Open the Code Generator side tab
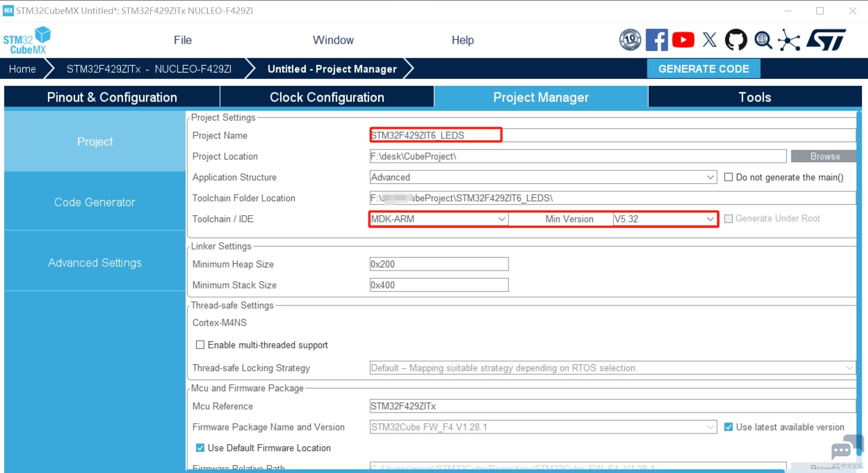 tap(95, 202)
